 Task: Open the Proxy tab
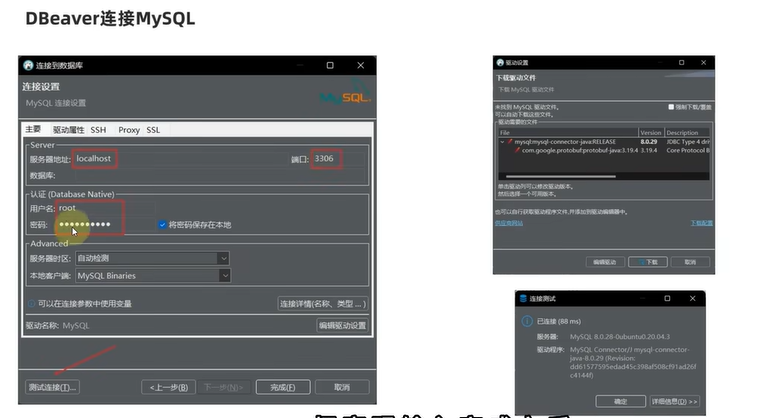[x=129, y=130]
